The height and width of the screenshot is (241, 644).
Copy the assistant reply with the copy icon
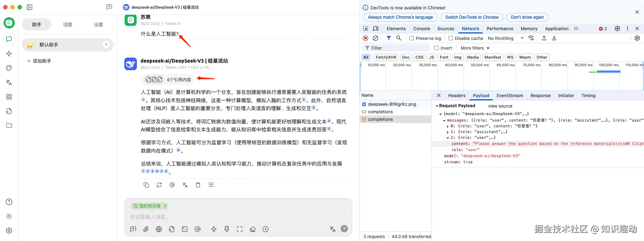146,185
